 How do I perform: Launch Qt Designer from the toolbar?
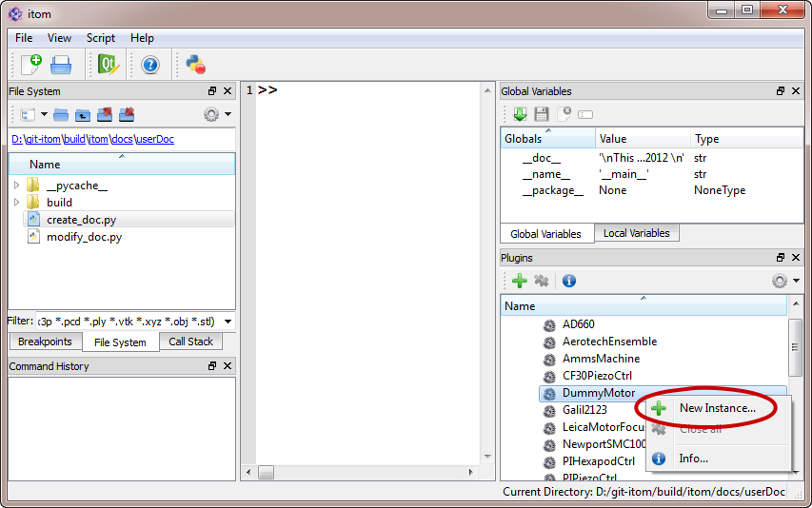pyautogui.click(x=108, y=65)
